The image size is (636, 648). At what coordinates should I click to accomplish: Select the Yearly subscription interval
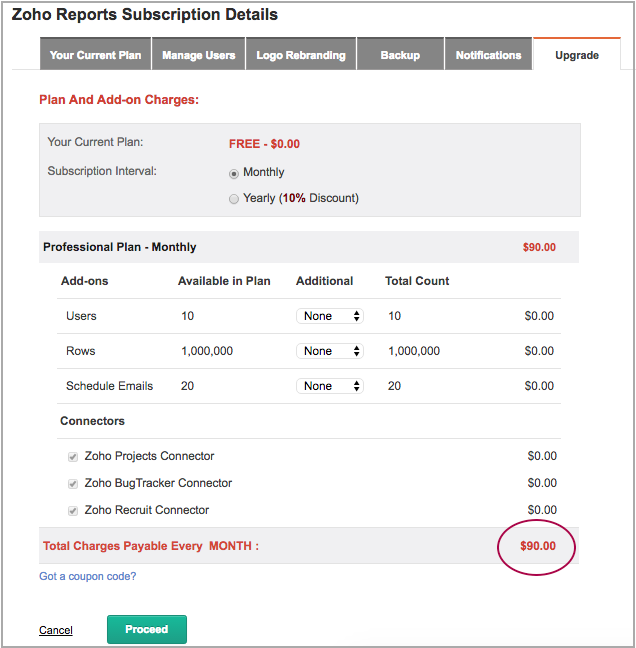[234, 198]
